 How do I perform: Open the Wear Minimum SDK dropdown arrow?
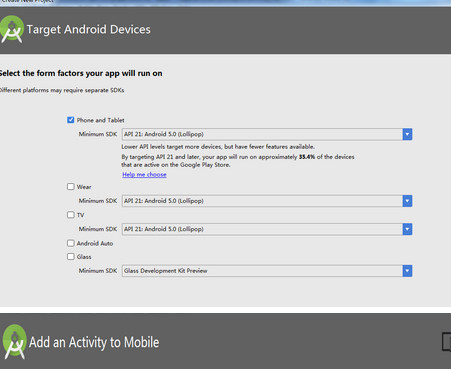pos(407,201)
